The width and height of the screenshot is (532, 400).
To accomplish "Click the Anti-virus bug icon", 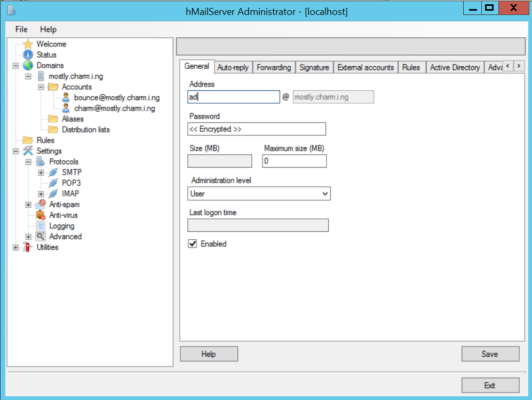I will point(41,215).
